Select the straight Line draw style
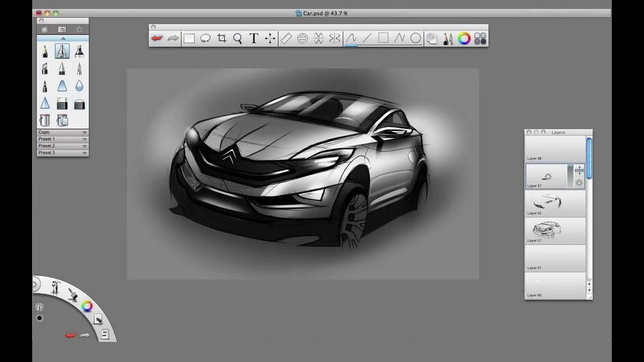The image size is (644, 362). (367, 38)
